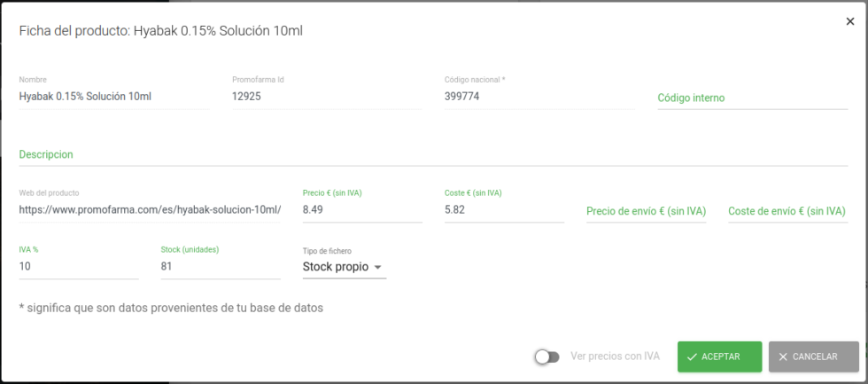
Task: Click the Precio de envío field
Action: (x=646, y=211)
